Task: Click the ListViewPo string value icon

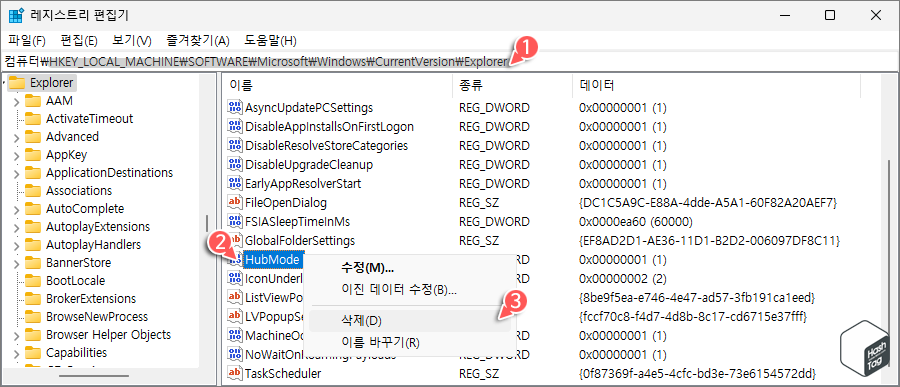Action: click(x=235, y=297)
